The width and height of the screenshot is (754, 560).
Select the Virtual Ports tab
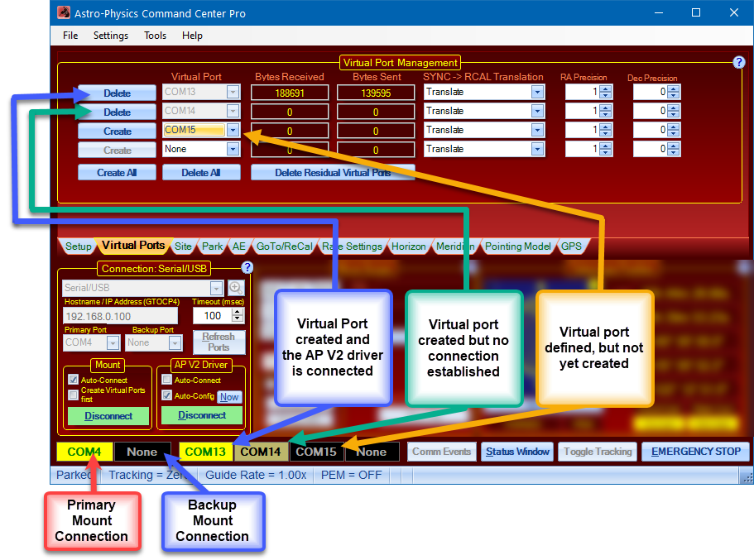click(x=133, y=245)
